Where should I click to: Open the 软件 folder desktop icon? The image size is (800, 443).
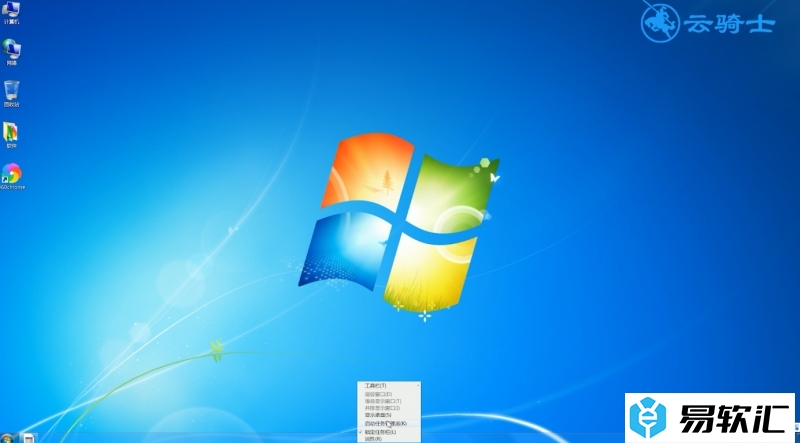click(11, 135)
